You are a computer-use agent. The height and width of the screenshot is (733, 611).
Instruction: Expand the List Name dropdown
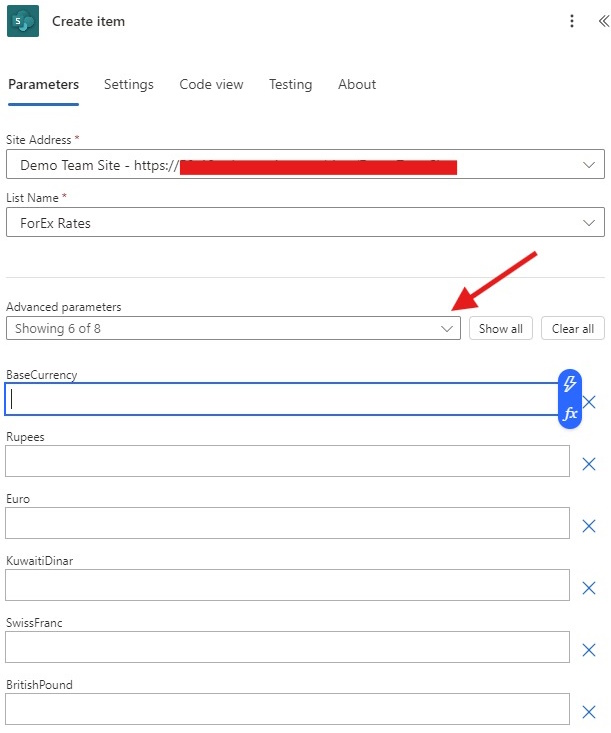tap(305, 223)
